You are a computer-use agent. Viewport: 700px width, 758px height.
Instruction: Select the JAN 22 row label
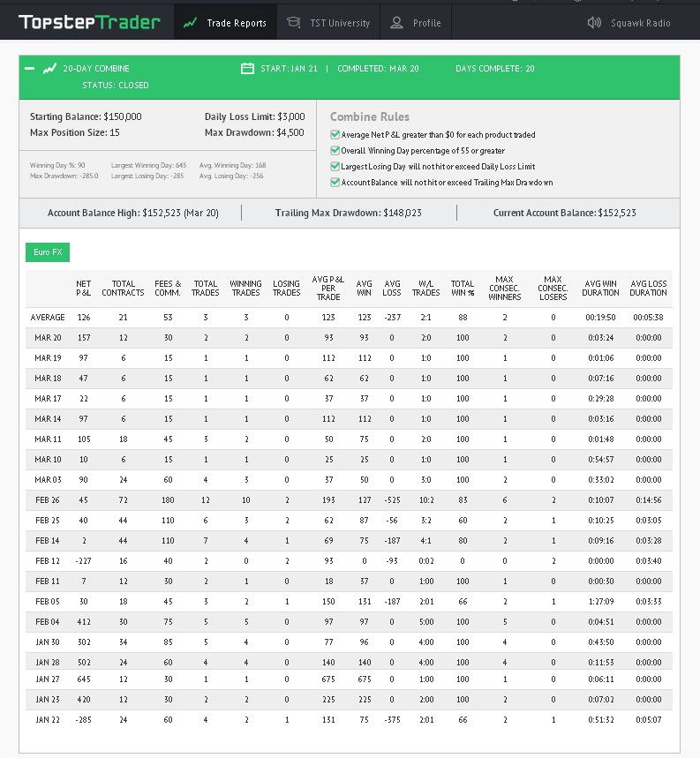(48, 720)
